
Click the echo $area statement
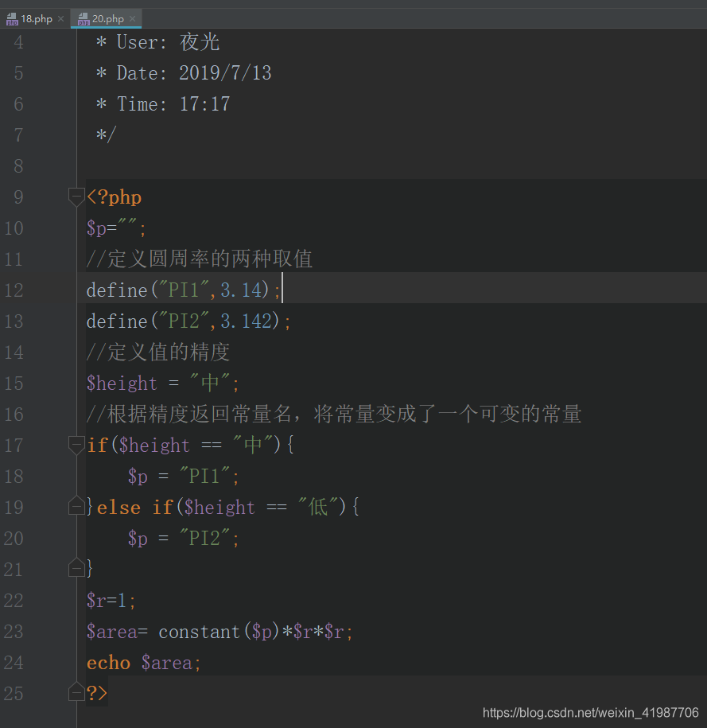coord(143,663)
